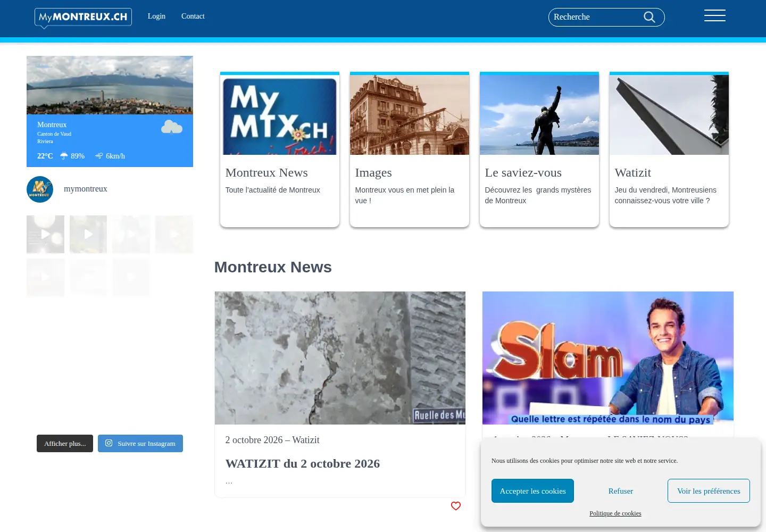
Task: Like the Watizit article with heart icon
Action: coord(456,506)
